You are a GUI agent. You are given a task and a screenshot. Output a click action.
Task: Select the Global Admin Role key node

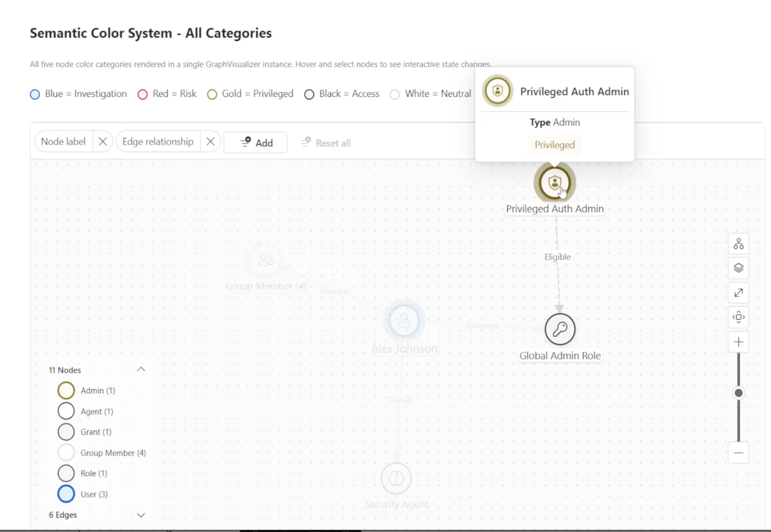pos(560,329)
